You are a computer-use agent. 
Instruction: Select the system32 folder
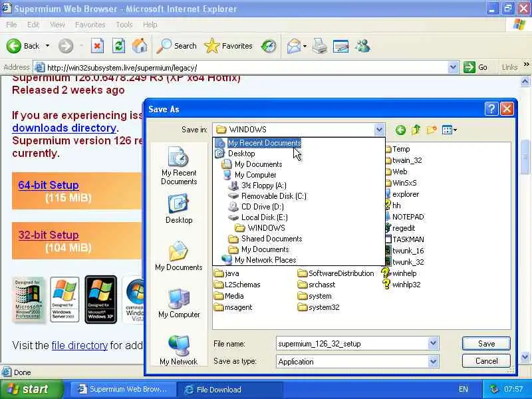pos(319,307)
